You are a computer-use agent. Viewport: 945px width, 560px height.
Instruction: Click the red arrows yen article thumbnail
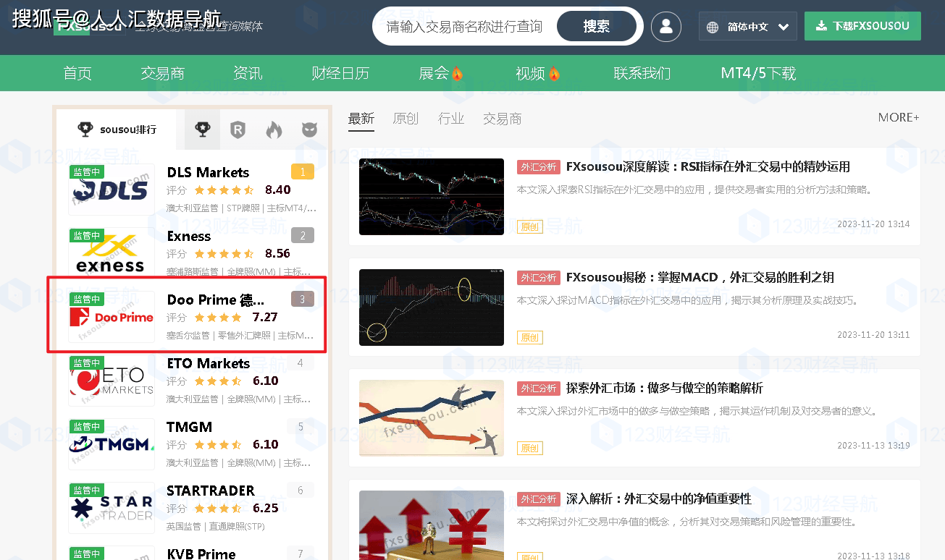tap(432, 525)
